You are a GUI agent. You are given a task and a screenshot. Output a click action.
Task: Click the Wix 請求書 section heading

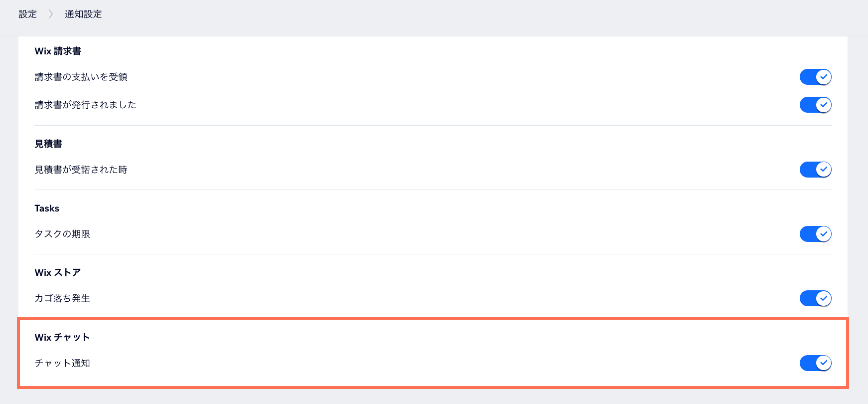(58, 51)
